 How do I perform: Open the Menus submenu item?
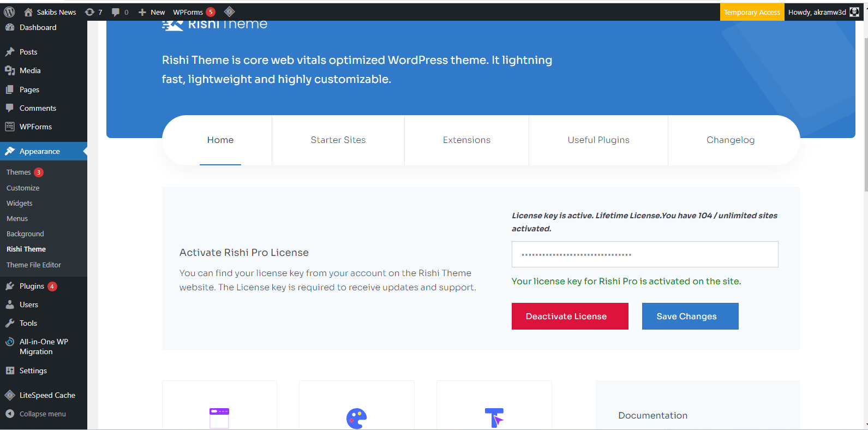tap(17, 218)
